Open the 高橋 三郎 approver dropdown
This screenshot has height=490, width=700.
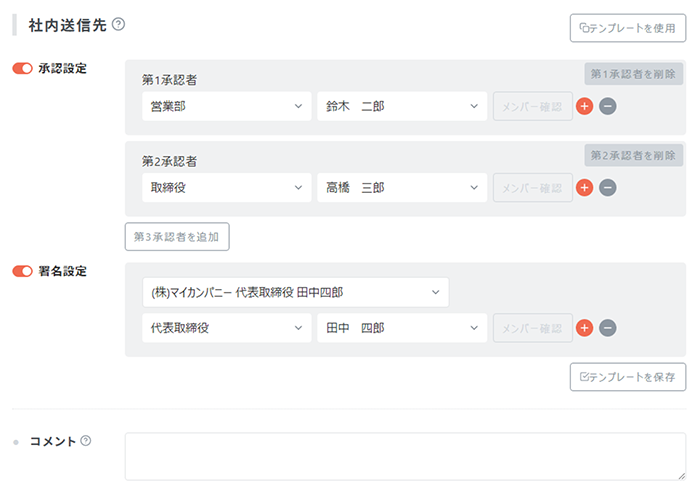401,187
